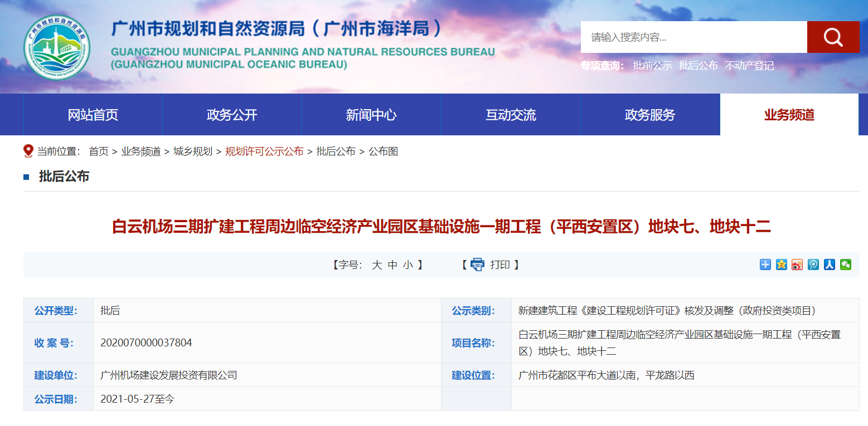This screenshot has width=868, height=426.
Task: Click the 批前公示 quick query link
Action: click(653, 66)
